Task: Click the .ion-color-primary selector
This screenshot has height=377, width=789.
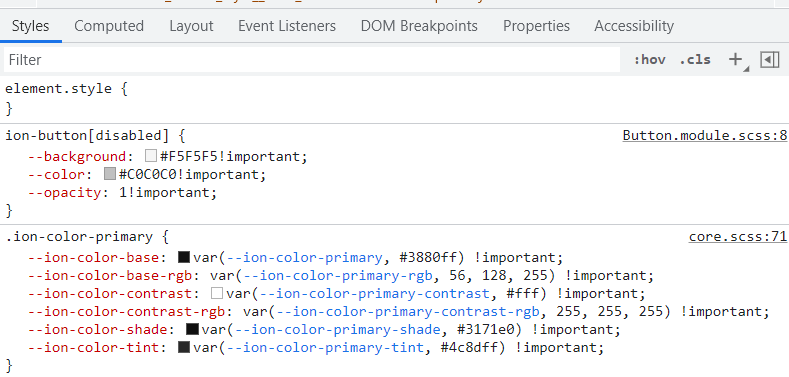Action: [79, 237]
